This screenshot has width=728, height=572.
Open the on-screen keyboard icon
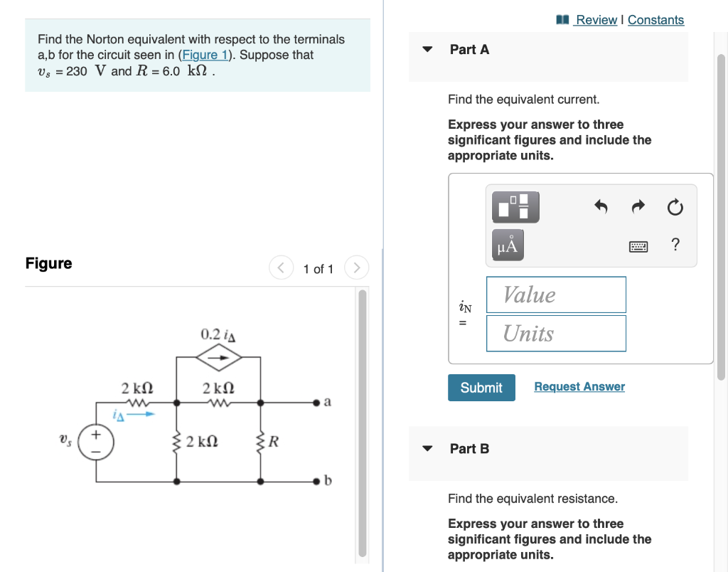(638, 245)
